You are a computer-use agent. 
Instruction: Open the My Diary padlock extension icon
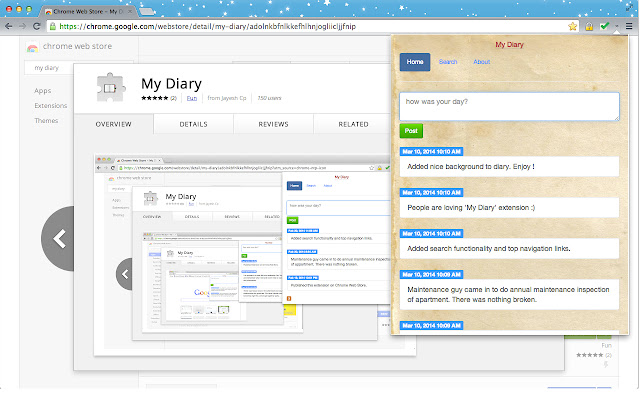[589, 27]
